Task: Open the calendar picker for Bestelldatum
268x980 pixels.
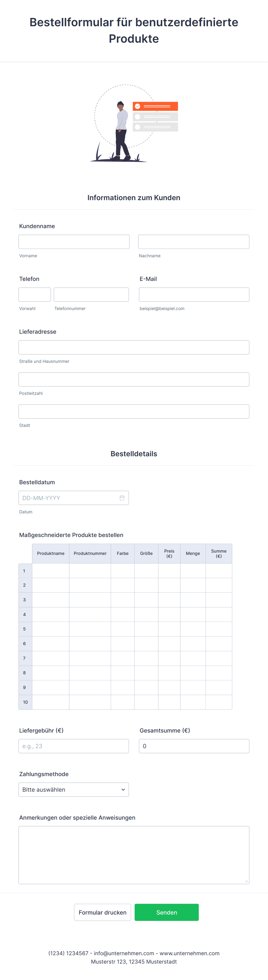Action: 122,497
